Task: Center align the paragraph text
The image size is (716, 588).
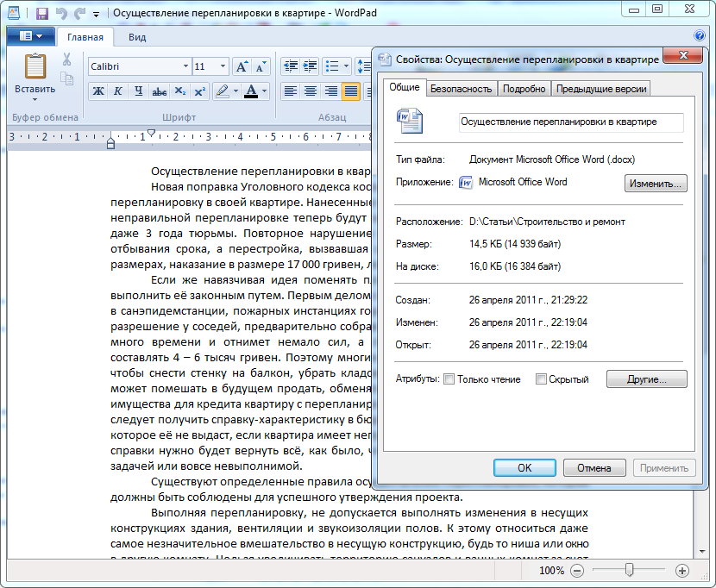Action: [310, 91]
